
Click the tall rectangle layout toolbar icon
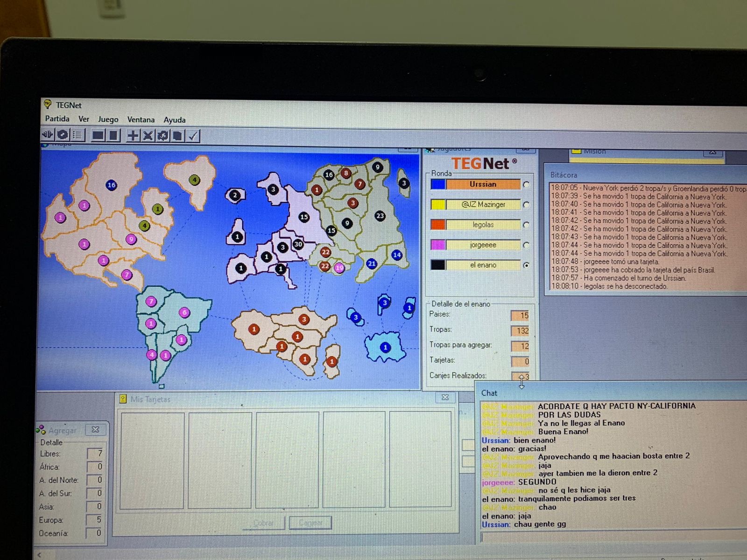113,135
